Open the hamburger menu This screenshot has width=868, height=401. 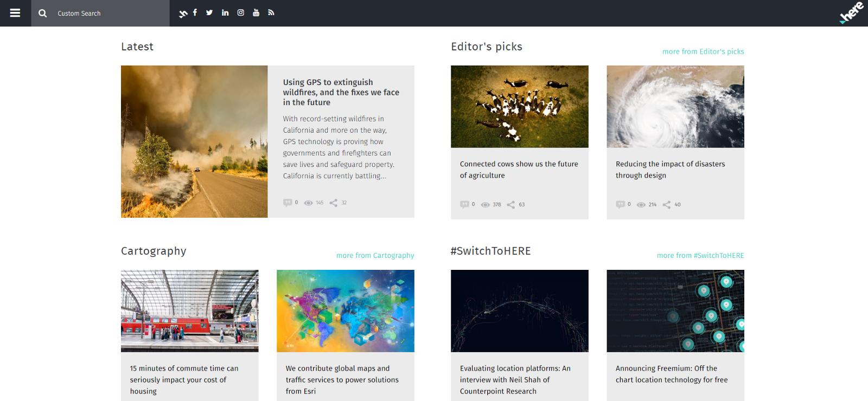click(15, 13)
